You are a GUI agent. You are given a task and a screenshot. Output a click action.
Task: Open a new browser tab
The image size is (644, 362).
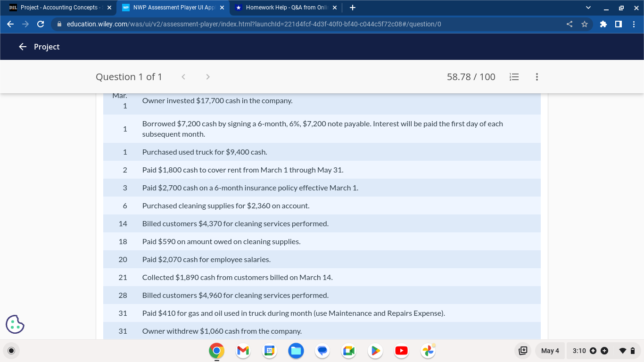(x=353, y=8)
